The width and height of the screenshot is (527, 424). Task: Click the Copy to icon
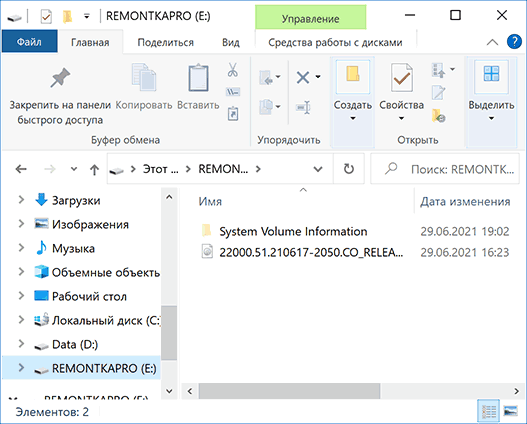[266, 107]
